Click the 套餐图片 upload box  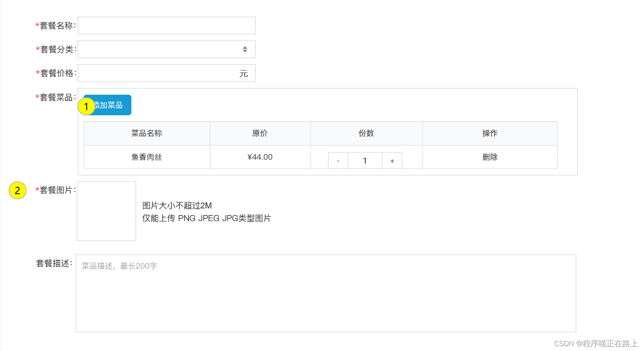[106, 211]
